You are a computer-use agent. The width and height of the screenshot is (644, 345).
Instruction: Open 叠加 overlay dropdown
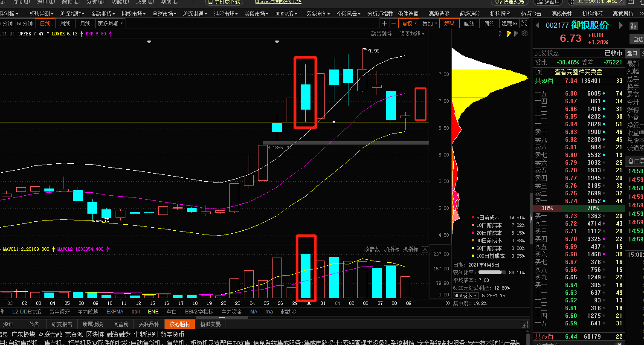430,23
